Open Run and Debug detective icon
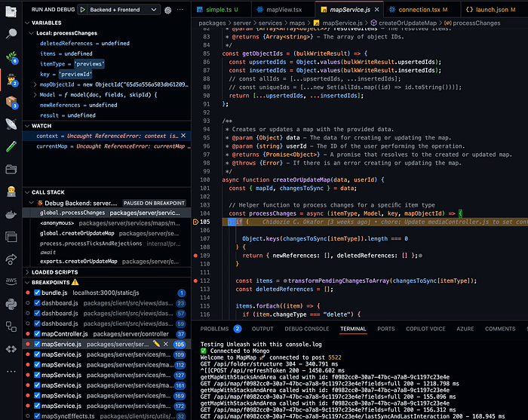528x420 pixels. 12,80
